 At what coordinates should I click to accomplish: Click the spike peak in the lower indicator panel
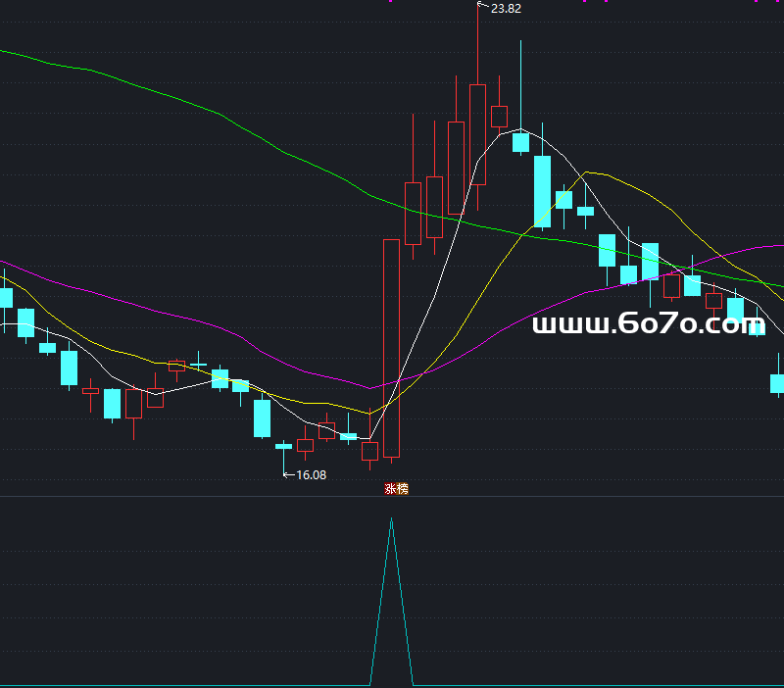[391, 519]
